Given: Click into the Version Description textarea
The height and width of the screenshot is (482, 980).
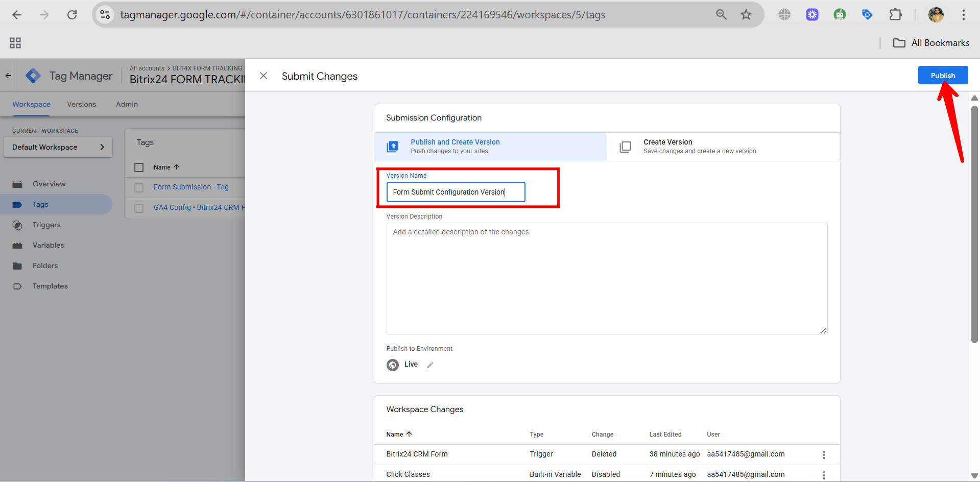Looking at the screenshot, I should tap(607, 278).
